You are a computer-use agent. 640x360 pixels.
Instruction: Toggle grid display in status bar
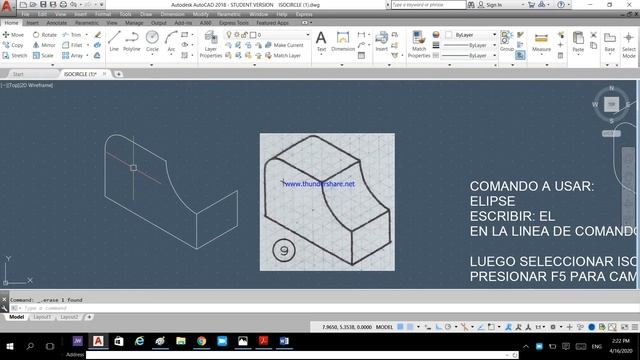[x=400, y=327]
